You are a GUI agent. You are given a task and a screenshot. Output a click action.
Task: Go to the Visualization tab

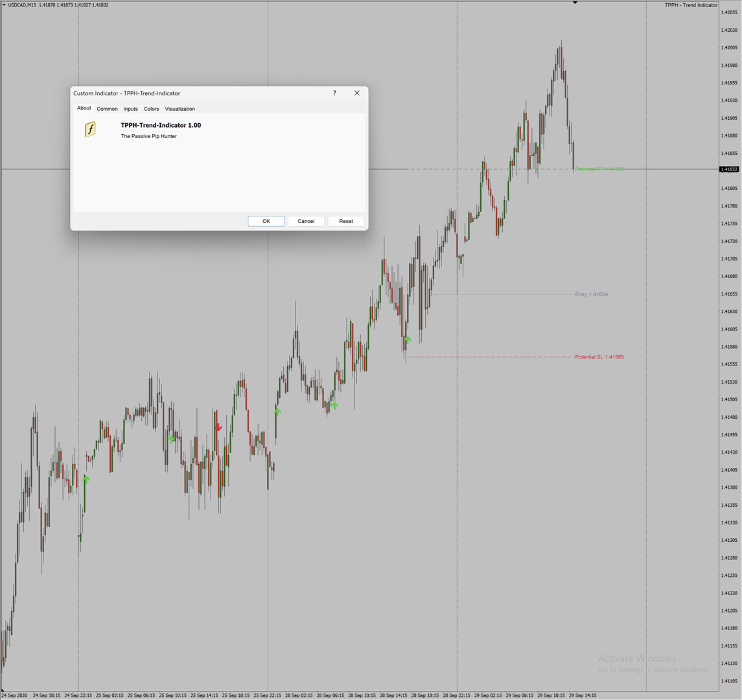(x=180, y=109)
